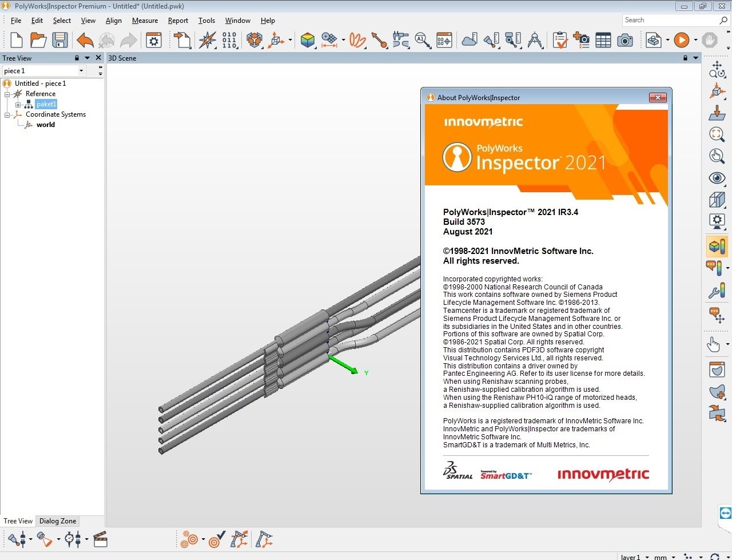This screenshot has height=560, width=732.
Task: Capture a snapshot with the camera icon
Action: tap(625, 40)
